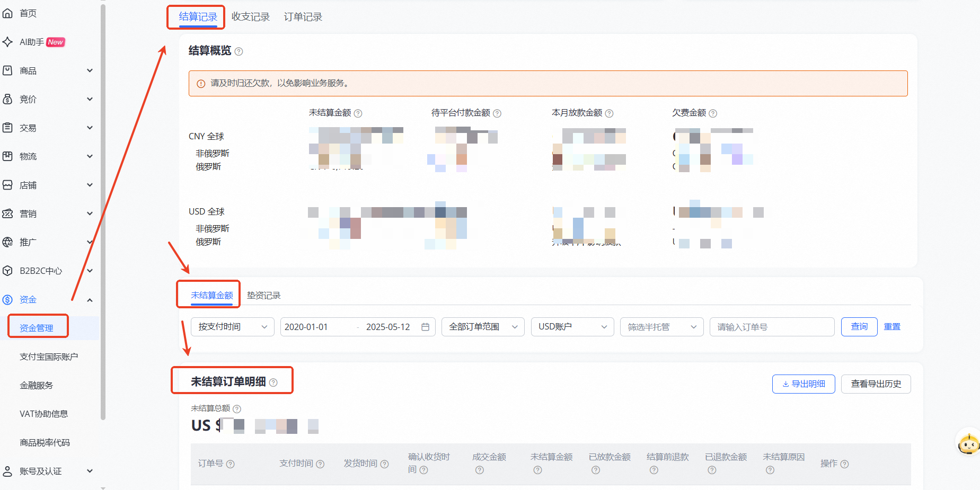Open the B2B2C中心 sidebar icon

tap(8, 271)
